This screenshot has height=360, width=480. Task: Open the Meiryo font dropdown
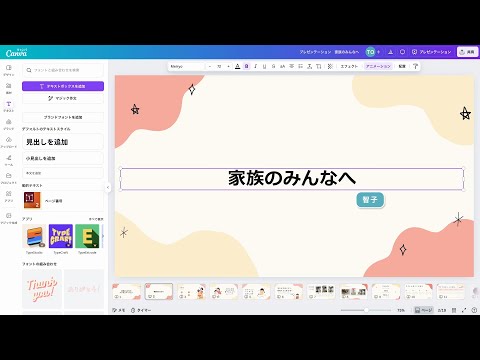[x=186, y=66]
